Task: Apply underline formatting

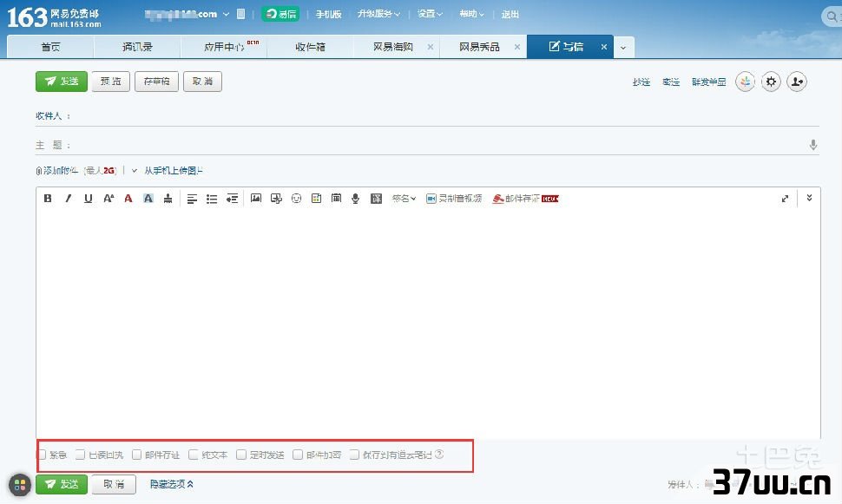Action: (88, 199)
